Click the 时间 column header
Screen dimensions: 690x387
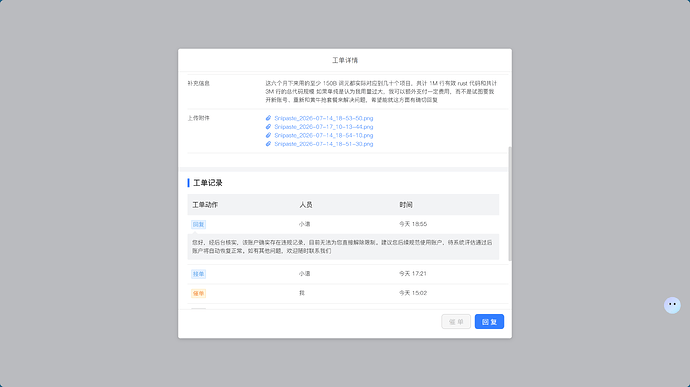(x=406, y=205)
